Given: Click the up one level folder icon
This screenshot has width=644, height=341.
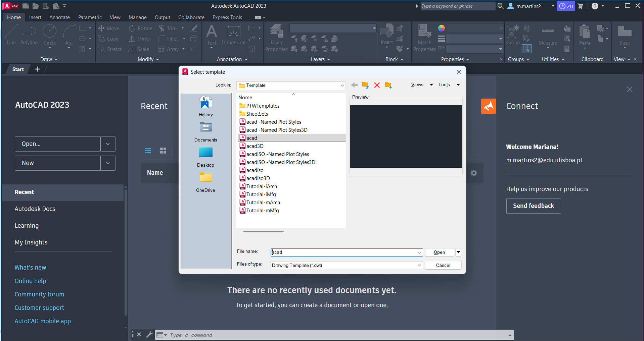Looking at the screenshot, I should (366, 85).
